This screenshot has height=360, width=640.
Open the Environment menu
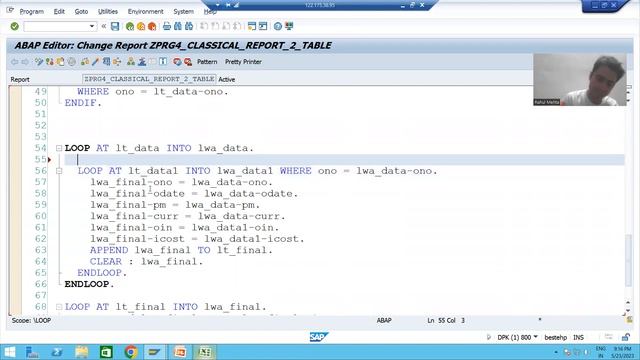[145, 11]
